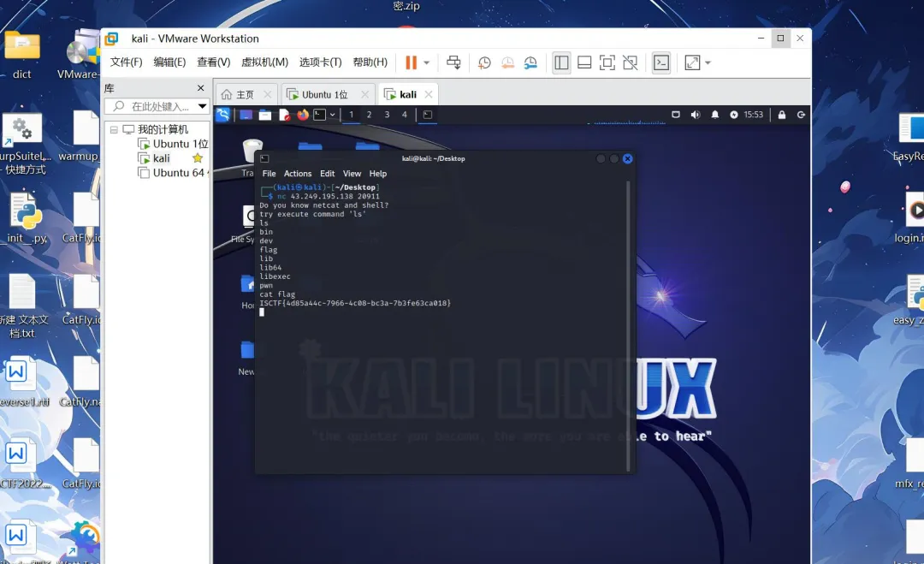924x564 pixels.
Task: Open the 查看(V) menu
Action: coord(213,62)
